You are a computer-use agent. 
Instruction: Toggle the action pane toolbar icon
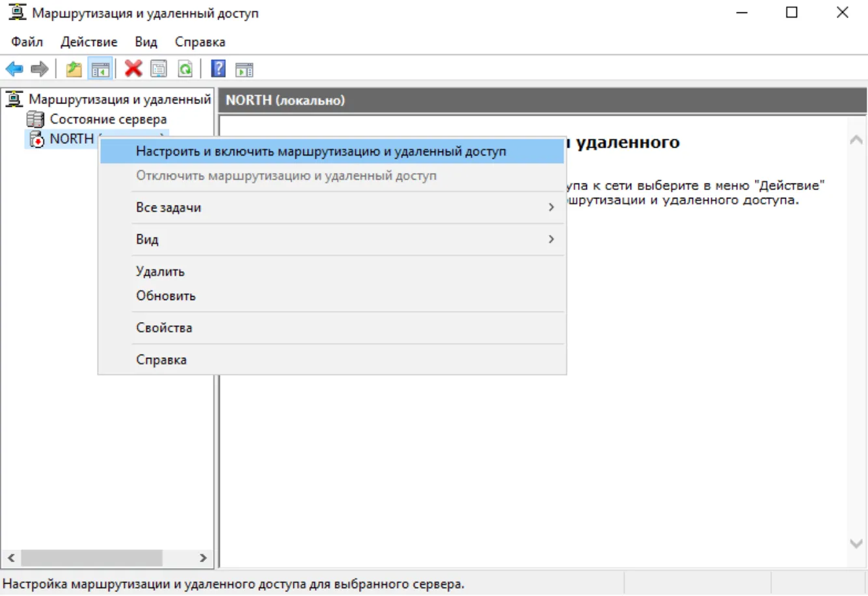[x=245, y=69]
